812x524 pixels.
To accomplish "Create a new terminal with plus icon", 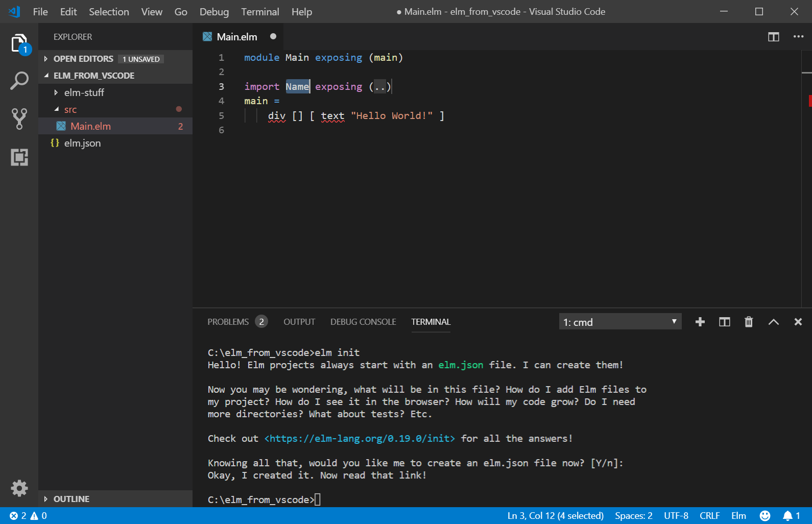I will (x=700, y=322).
